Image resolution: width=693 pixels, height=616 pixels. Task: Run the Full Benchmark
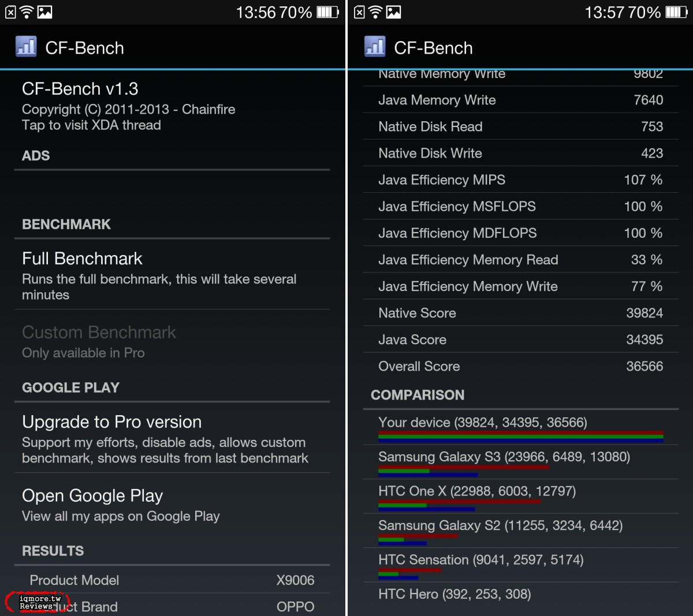(x=172, y=274)
